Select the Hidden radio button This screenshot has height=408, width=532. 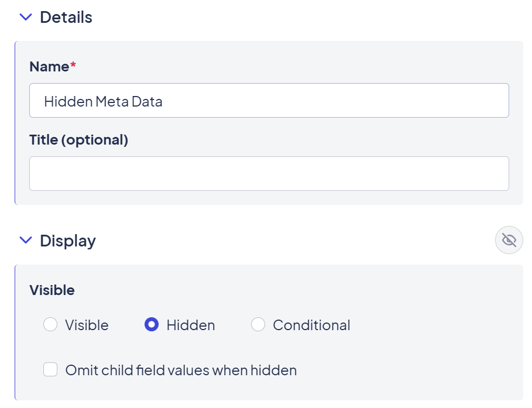pyautogui.click(x=152, y=325)
